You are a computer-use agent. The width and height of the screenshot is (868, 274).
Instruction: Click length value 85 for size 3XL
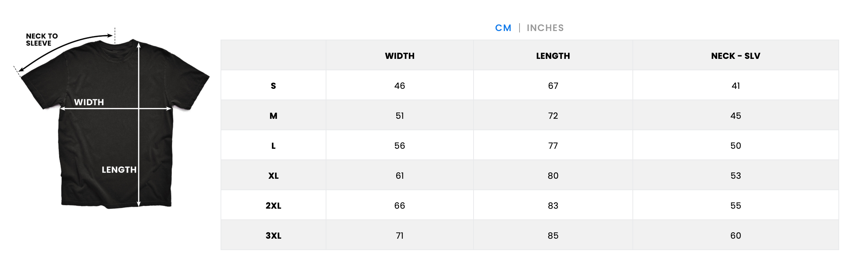pos(553,236)
